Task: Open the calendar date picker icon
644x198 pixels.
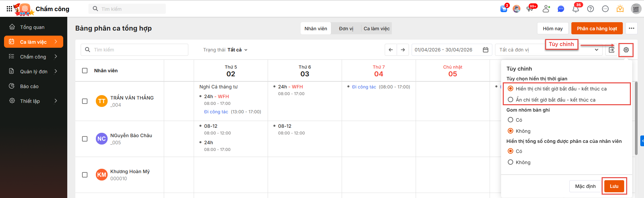Action: 486,50
